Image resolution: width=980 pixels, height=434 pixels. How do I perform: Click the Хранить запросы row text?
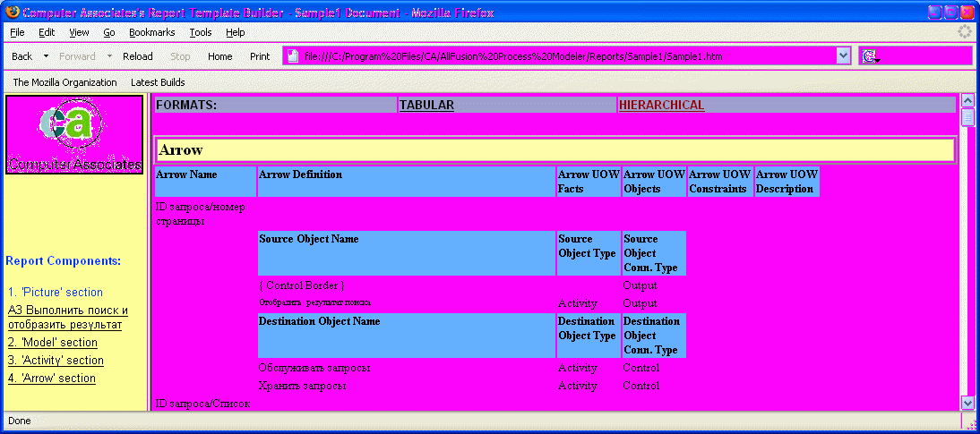pyautogui.click(x=303, y=386)
